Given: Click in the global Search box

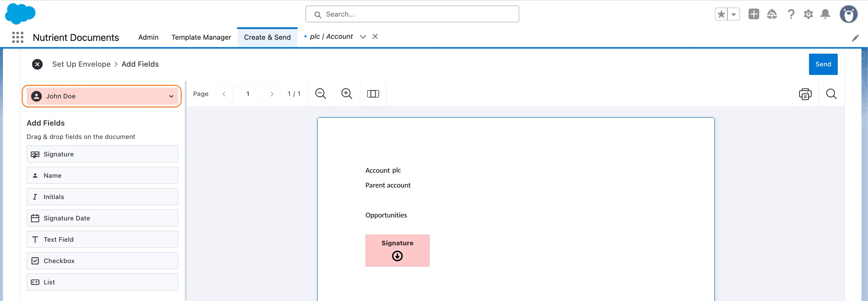Looking at the screenshot, I should pyautogui.click(x=412, y=14).
